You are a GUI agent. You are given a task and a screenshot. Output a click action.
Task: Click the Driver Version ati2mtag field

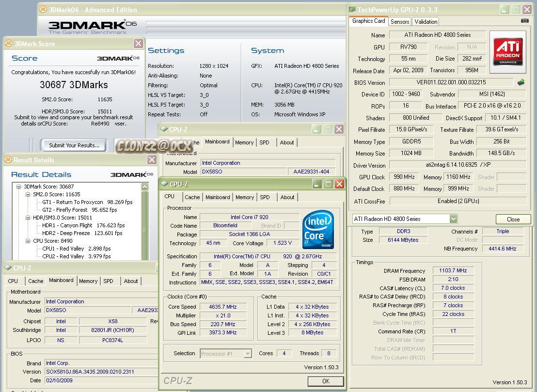pos(458,165)
